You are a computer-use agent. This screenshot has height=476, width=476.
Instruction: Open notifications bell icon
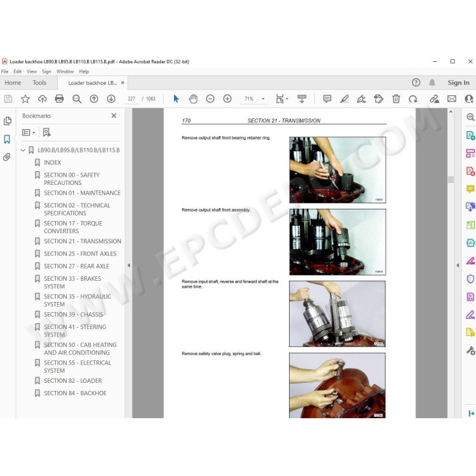[x=432, y=82]
